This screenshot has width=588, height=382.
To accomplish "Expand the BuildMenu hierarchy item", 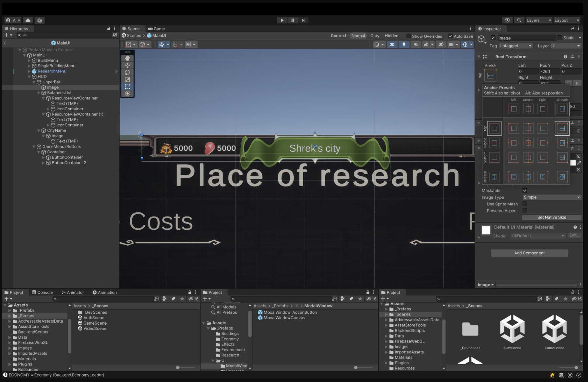I will pyautogui.click(x=29, y=61).
